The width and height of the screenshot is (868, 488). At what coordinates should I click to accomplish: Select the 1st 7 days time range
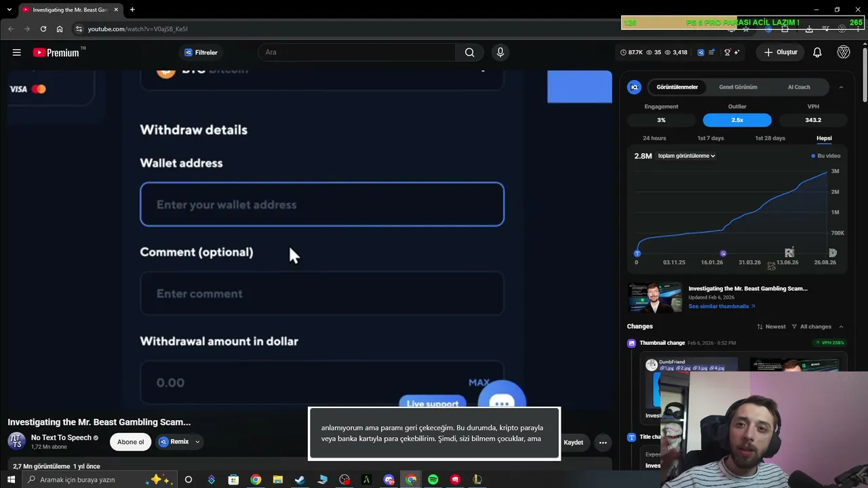tap(711, 138)
